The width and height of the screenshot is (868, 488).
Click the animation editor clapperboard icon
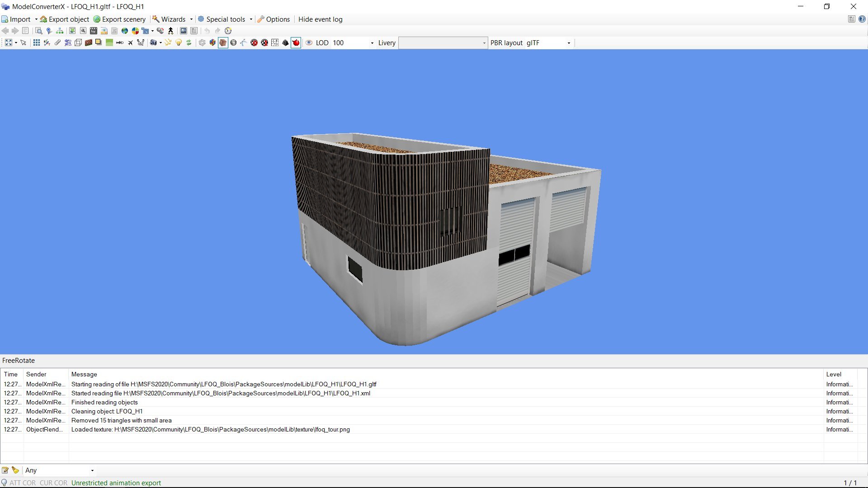pyautogui.click(x=94, y=31)
